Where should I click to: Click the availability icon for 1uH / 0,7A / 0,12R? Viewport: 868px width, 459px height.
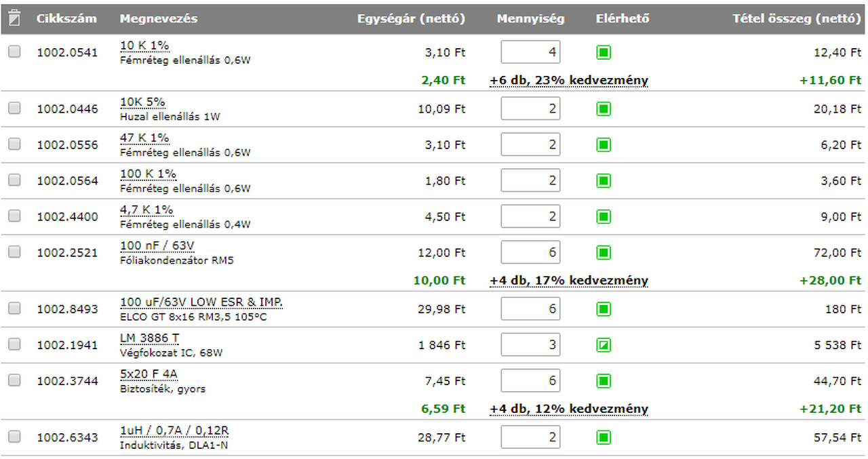604,438
